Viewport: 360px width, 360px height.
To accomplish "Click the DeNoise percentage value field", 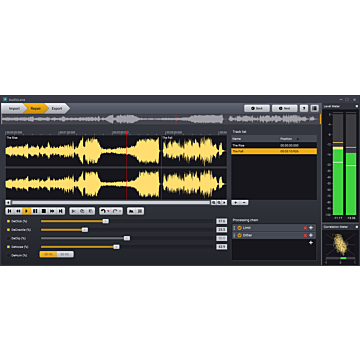I will pos(221,247).
